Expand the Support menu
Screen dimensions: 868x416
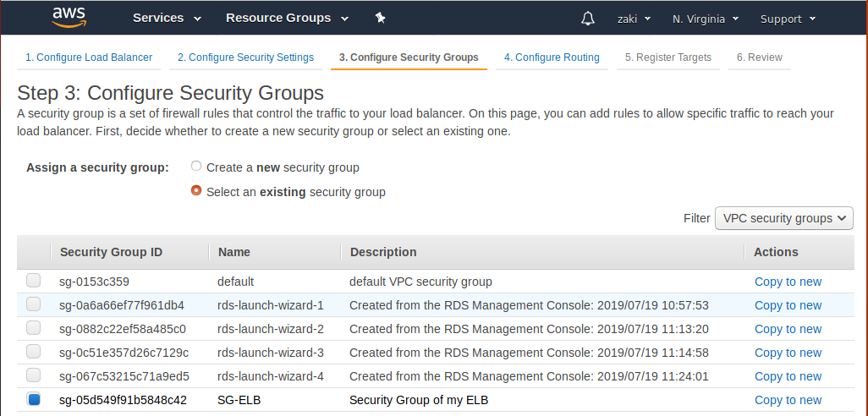tap(788, 19)
